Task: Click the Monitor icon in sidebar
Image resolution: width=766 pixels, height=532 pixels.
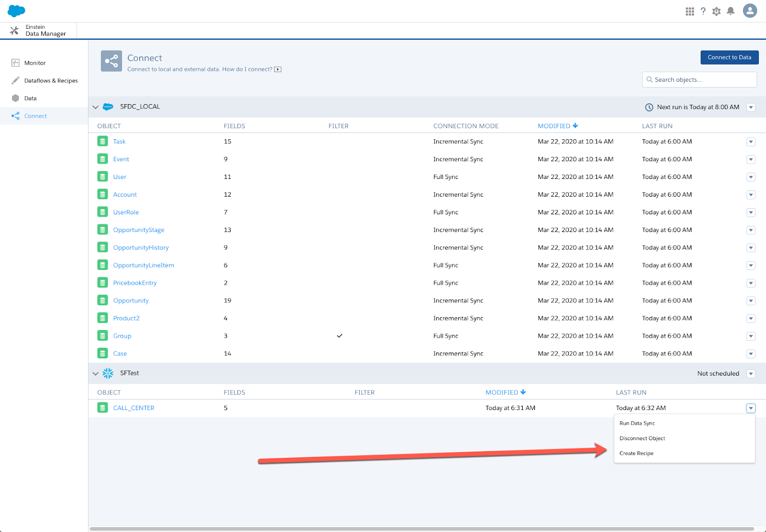Action: click(15, 63)
